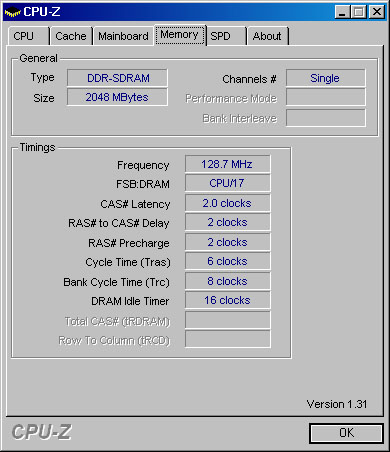Click the Cycle Time (Tras) label
Screen dimensions: 390x452
coord(128,262)
